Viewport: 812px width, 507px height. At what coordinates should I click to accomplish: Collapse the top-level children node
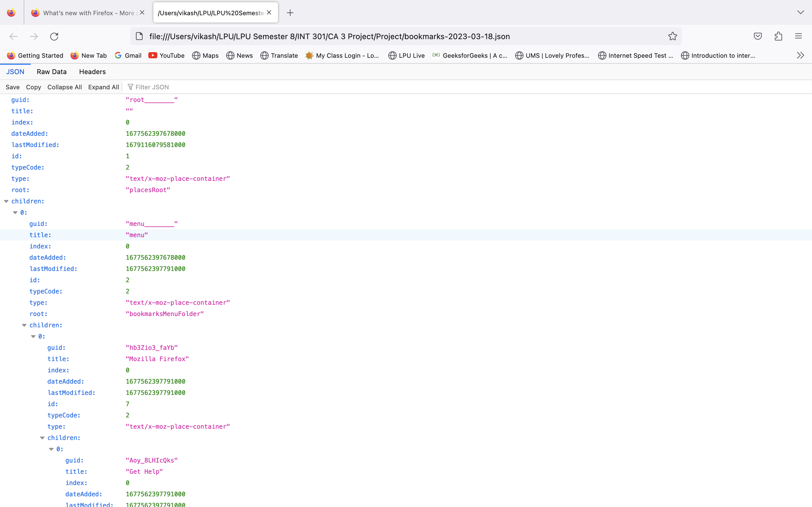6,201
